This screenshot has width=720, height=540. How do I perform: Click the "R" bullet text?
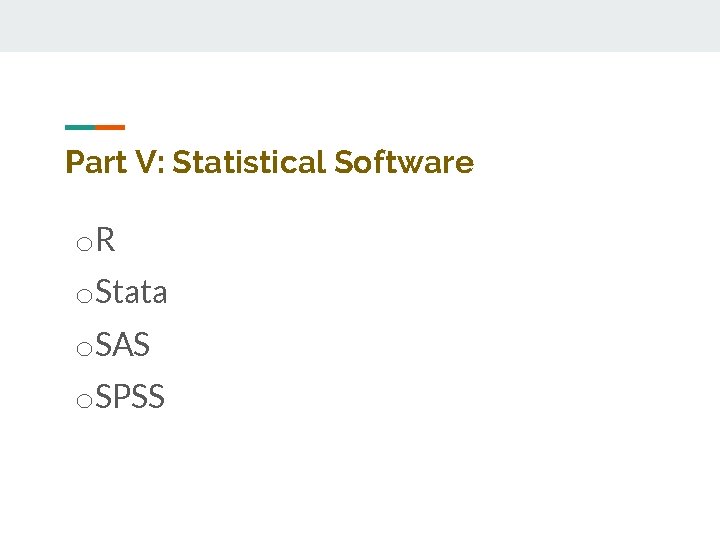click(106, 240)
